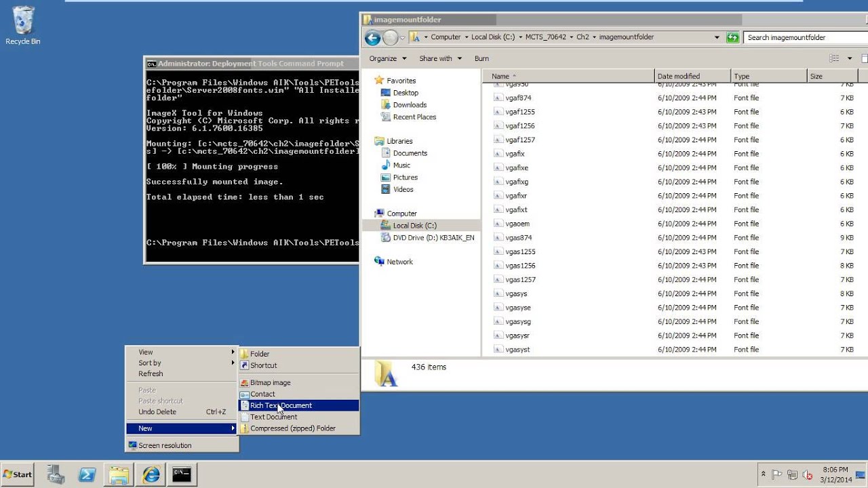Select the vgaf874 font file icon

(x=498, y=98)
